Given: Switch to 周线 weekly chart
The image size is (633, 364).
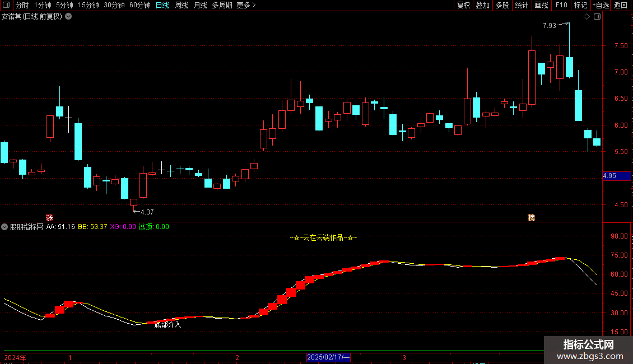Looking at the screenshot, I should point(181,5).
